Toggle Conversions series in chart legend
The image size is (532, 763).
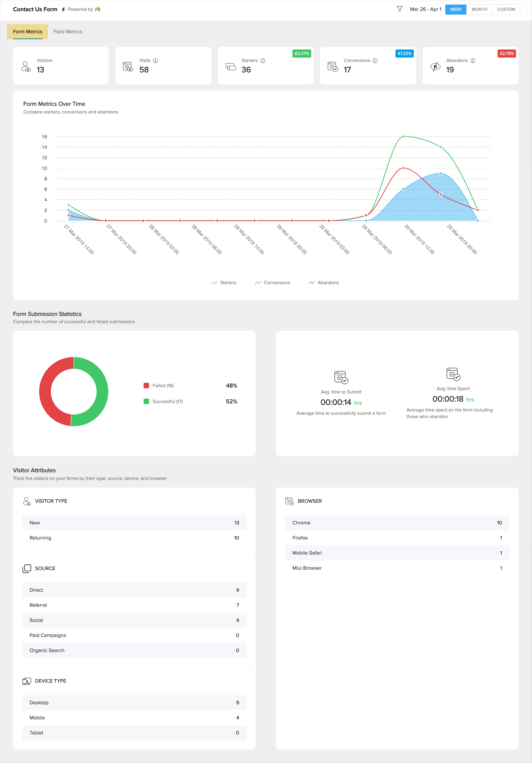point(272,283)
